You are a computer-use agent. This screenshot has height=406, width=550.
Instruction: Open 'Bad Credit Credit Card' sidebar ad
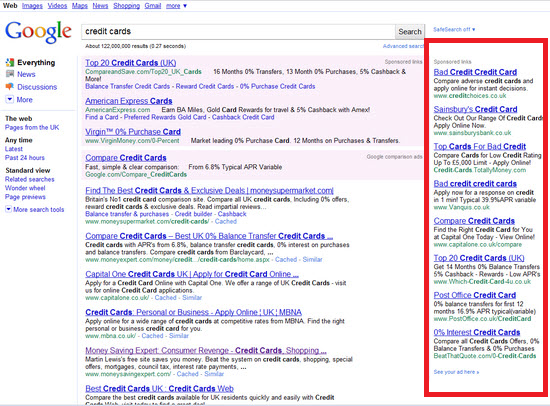point(475,72)
